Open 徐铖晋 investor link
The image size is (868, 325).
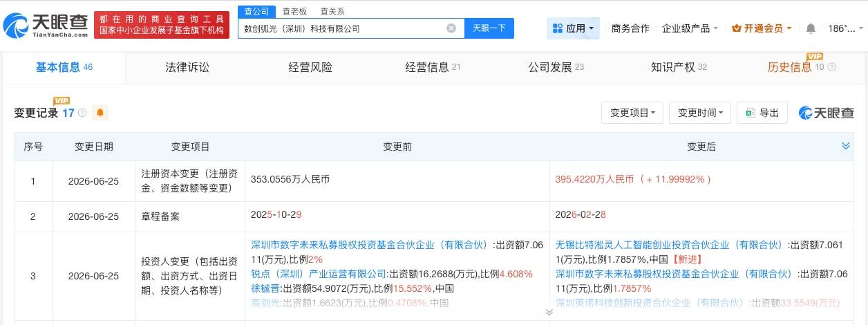coord(265,288)
